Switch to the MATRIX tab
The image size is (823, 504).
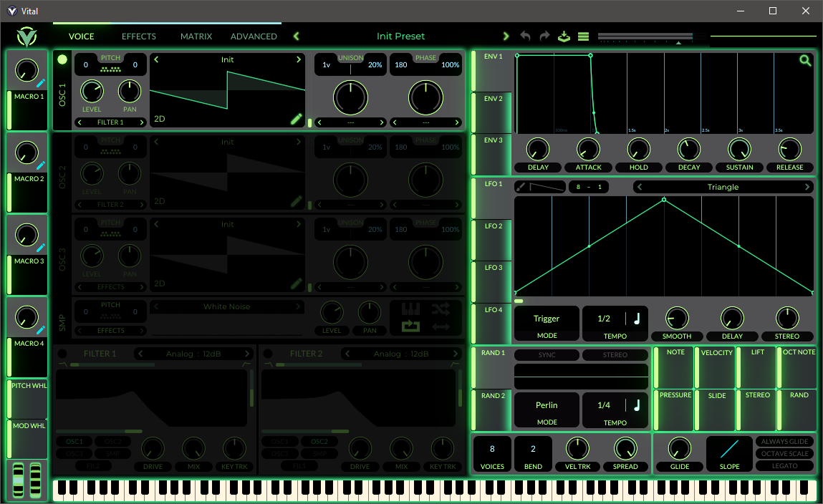point(196,37)
